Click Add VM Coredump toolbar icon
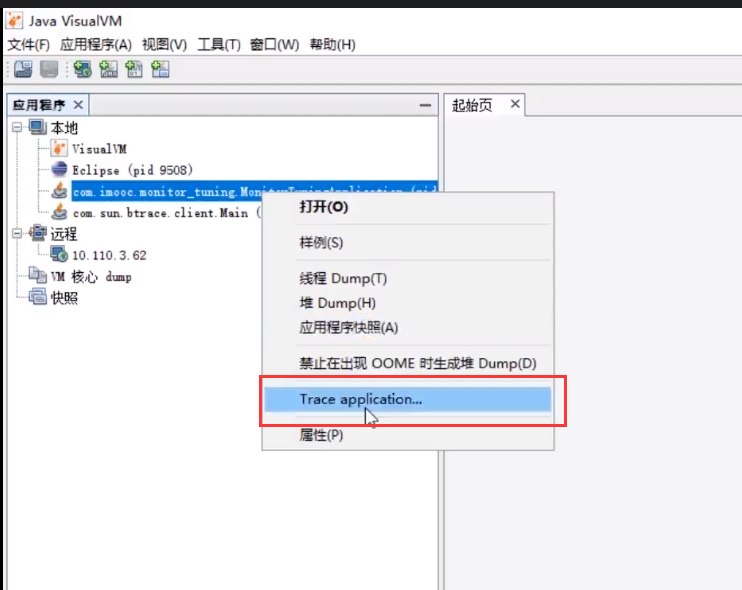The height and width of the screenshot is (590, 742). click(134, 69)
